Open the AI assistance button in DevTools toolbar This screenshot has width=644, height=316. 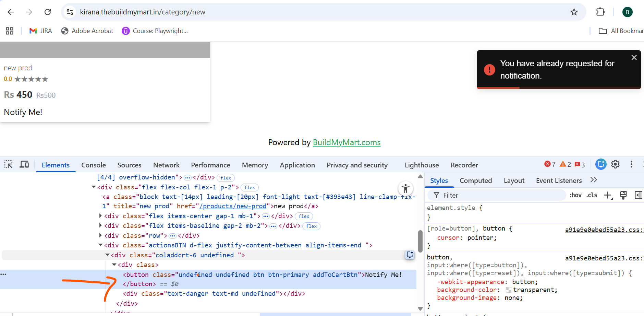[601, 164]
